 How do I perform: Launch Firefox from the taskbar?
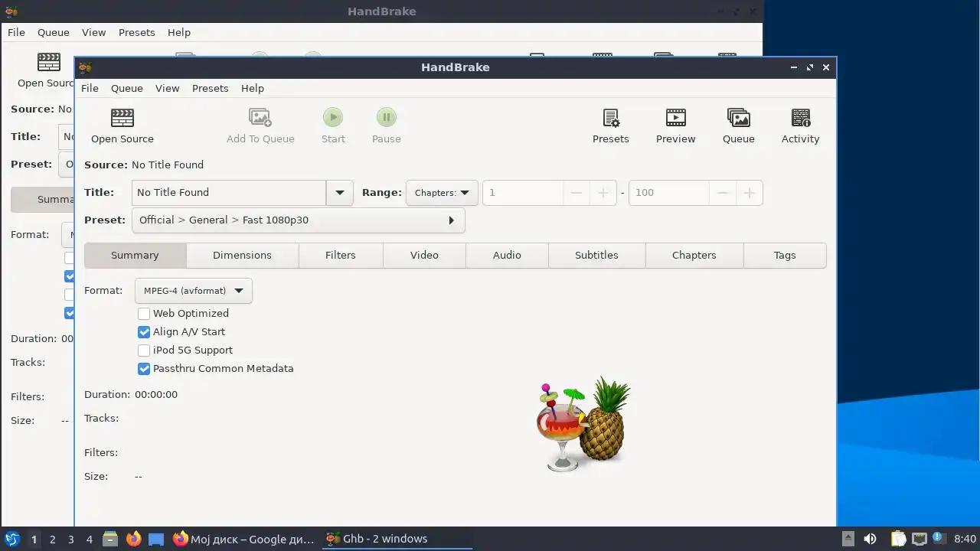[134, 539]
